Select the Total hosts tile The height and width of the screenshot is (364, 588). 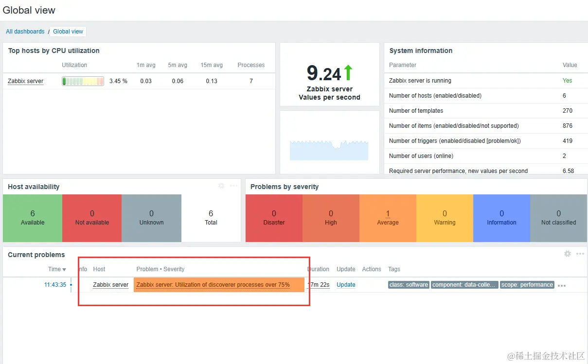211,218
